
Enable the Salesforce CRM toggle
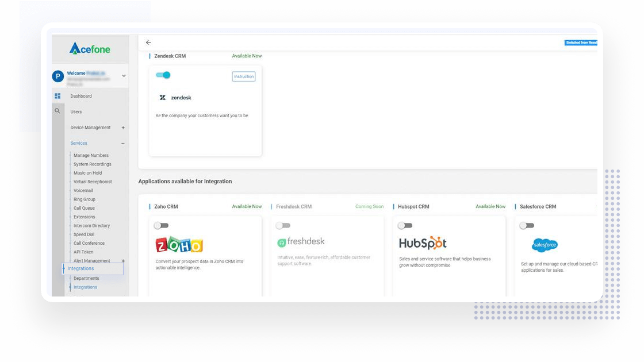coord(527,225)
